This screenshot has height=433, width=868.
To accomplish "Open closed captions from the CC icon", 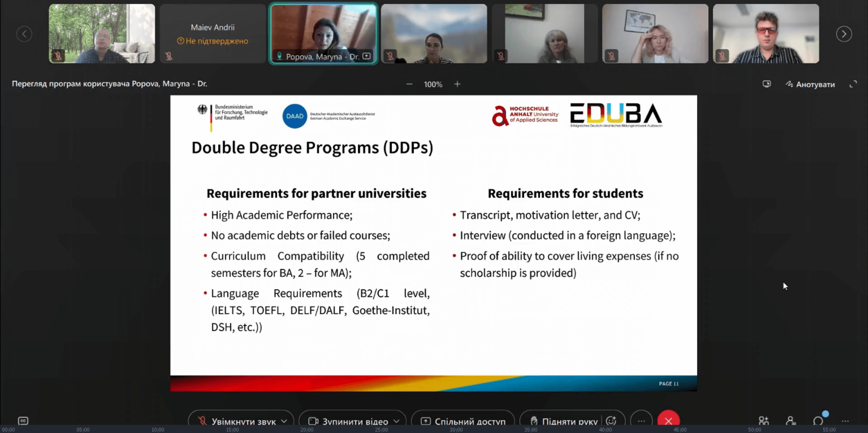I will click(23, 421).
